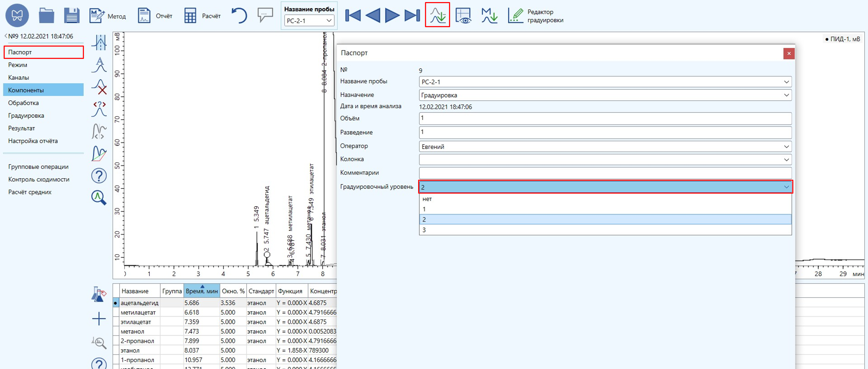Click the grid view with eye icon
The height and width of the screenshot is (369, 868).
[464, 16]
